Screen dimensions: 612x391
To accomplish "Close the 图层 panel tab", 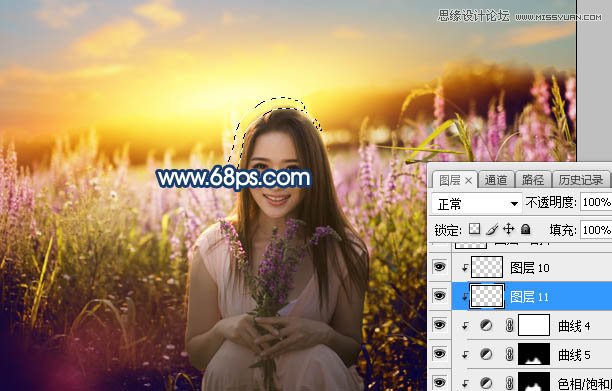I will tap(469, 181).
